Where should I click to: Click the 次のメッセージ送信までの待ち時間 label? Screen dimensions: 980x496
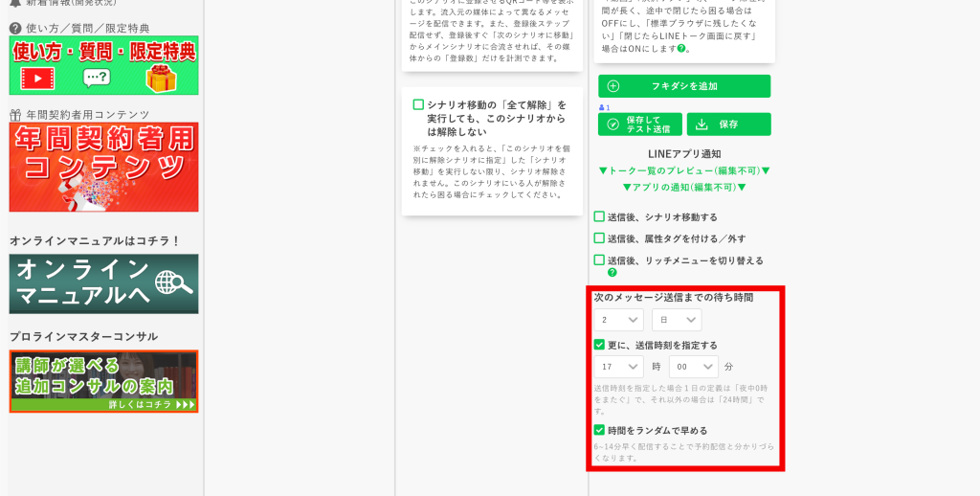(673, 297)
